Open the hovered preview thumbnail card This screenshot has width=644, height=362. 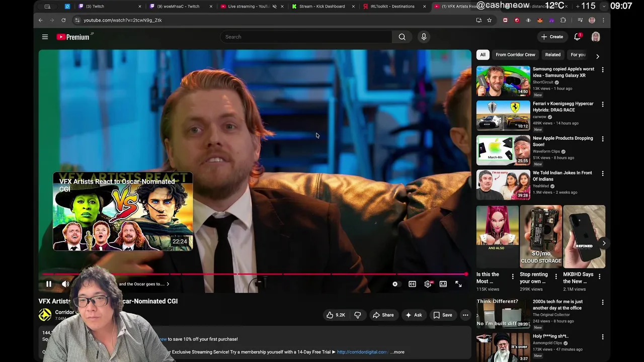coord(123,211)
